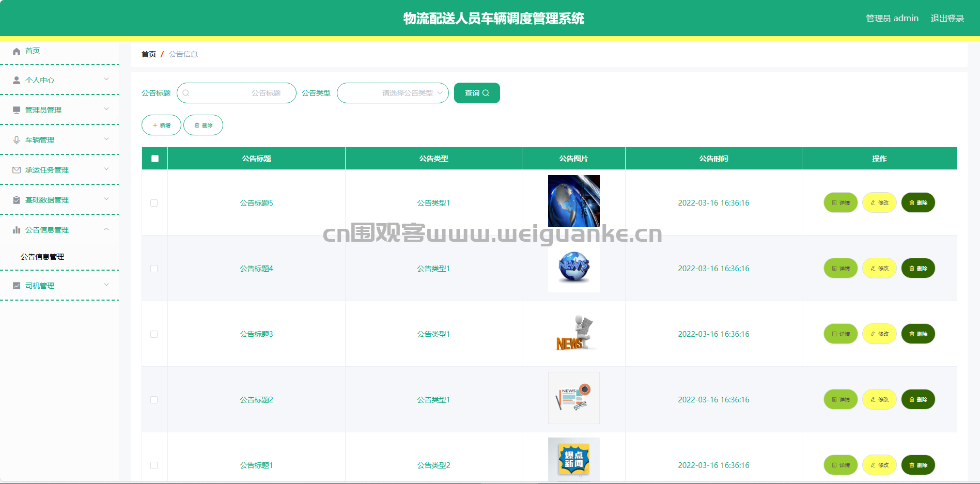The image size is (980, 484).
Task: Check the box for 公告标题1 row
Action: pos(154,465)
